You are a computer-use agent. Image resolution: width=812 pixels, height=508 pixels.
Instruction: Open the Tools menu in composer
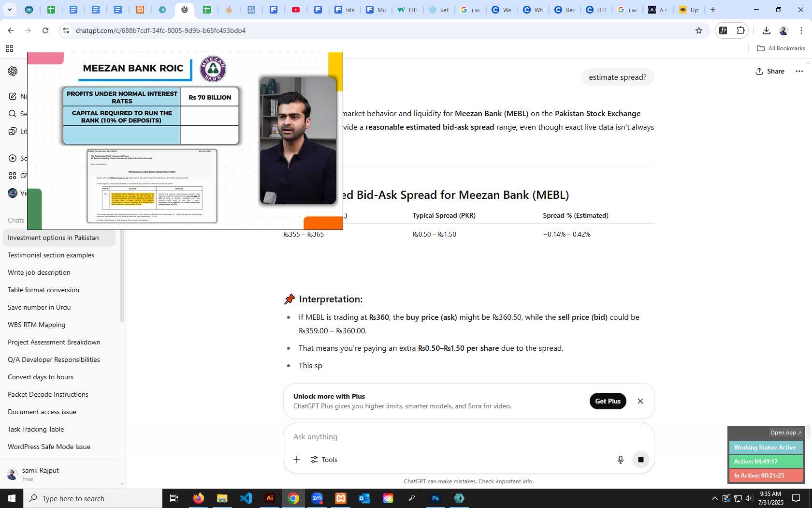coord(324,460)
